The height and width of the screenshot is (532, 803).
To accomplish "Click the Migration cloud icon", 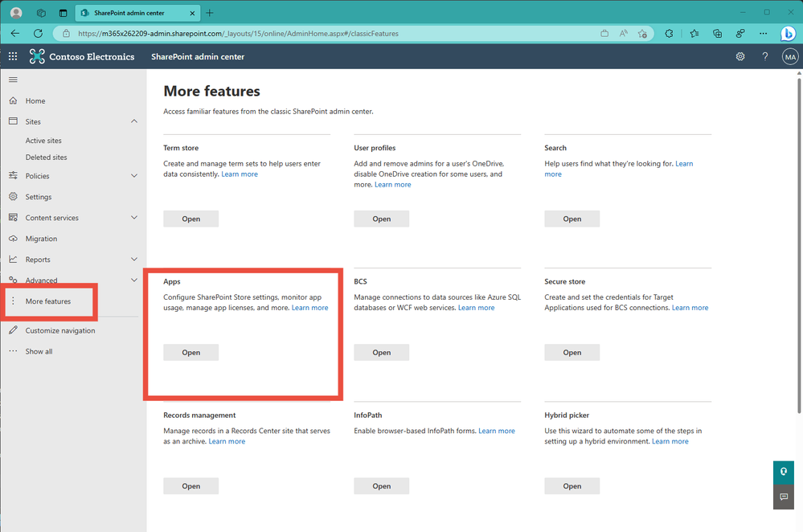I will pyautogui.click(x=14, y=239).
